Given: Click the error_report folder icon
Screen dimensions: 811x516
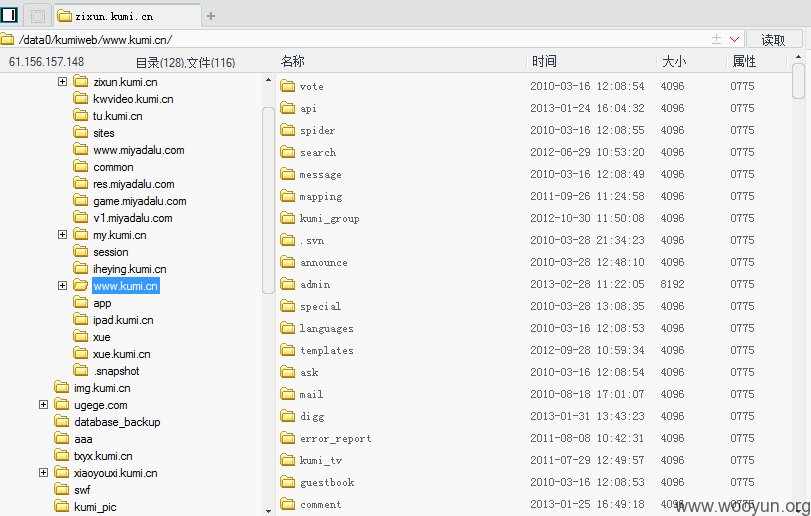Looking at the screenshot, I should coord(288,438).
